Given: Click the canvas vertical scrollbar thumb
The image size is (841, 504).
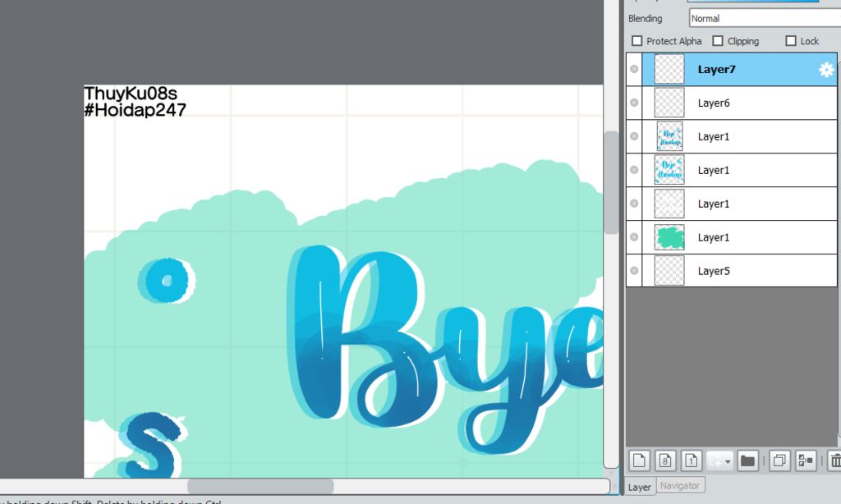Looking at the screenshot, I should point(611,182).
